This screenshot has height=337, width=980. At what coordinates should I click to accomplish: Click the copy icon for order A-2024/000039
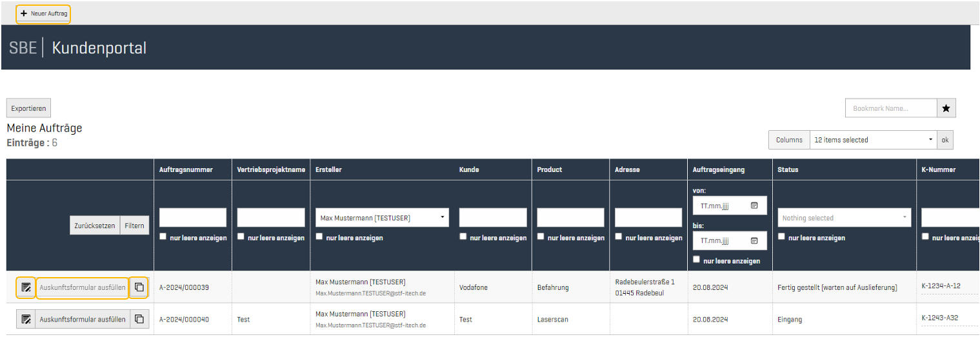139,287
